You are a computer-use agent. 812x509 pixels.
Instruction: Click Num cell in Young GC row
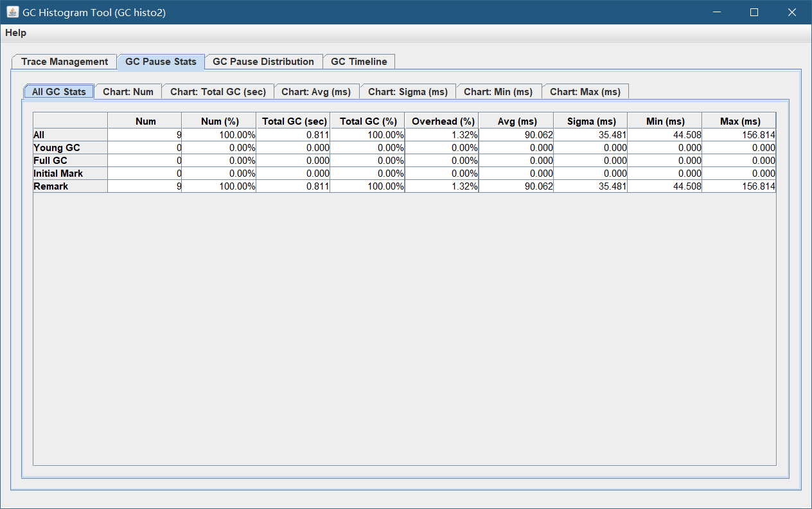click(x=145, y=148)
